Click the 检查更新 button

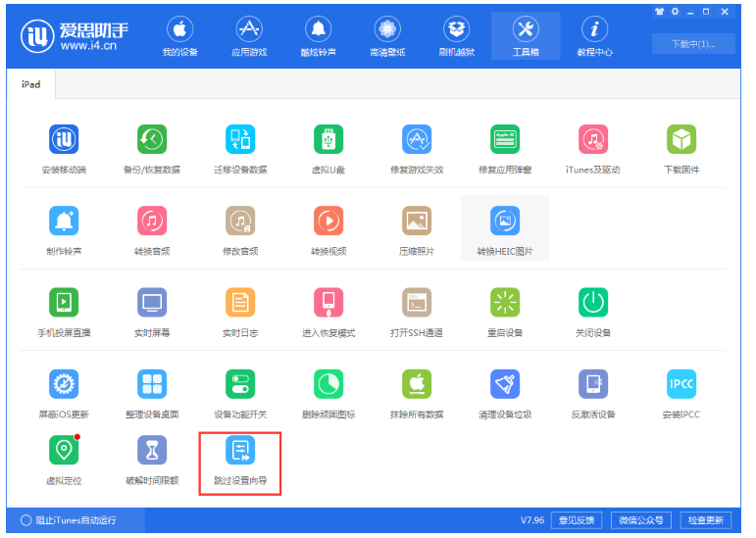pos(705,520)
